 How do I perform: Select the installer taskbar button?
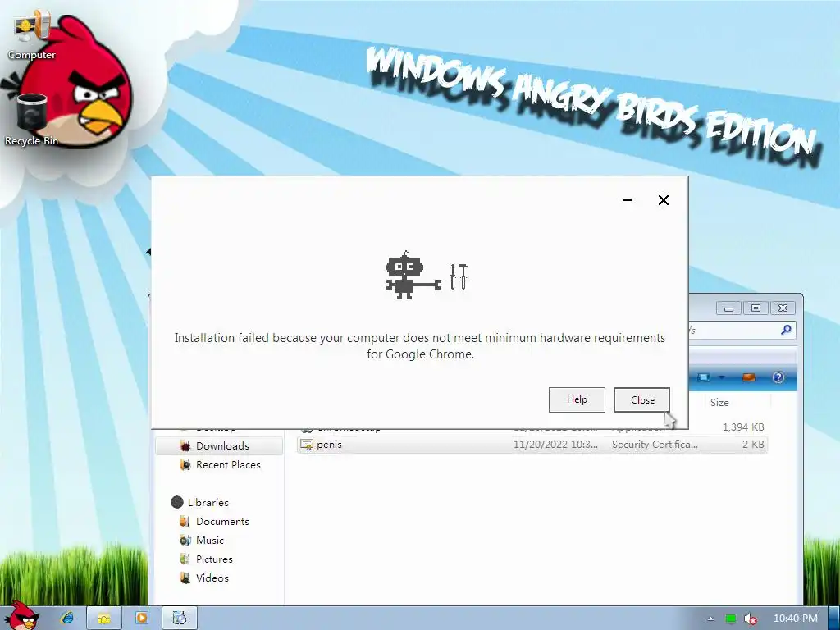(x=179, y=619)
